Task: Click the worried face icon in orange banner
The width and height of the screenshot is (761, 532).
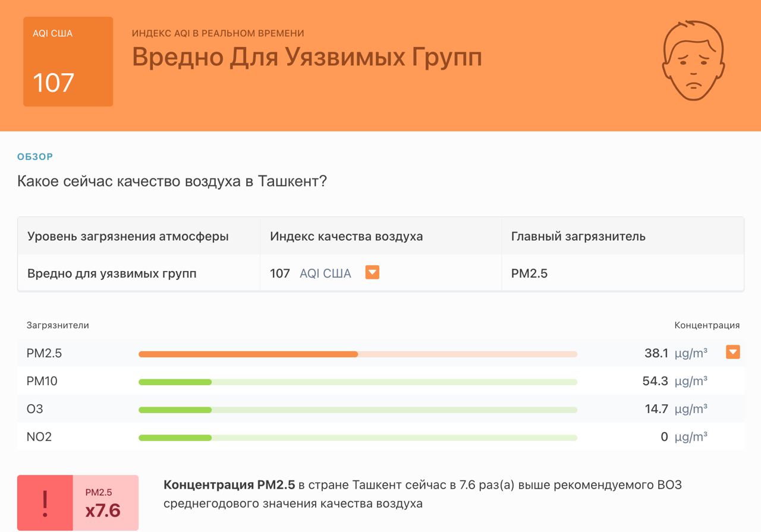Action: click(x=693, y=60)
